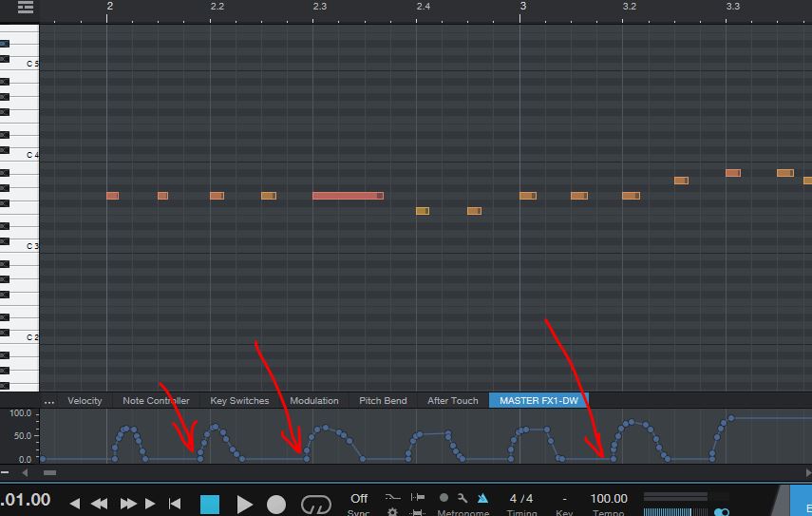Toggle the Loop playback icon
Viewport: 812px width, 516px height.
[316, 504]
